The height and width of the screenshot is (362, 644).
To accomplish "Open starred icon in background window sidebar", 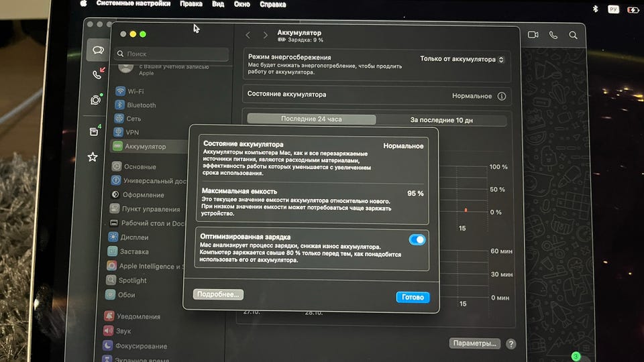I will [x=93, y=157].
